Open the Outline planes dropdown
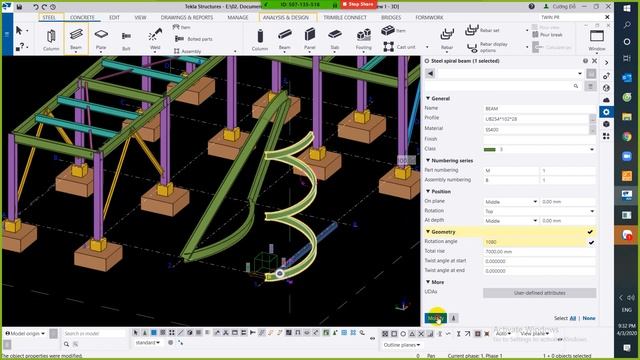The image size is (640, 360). [x=402, y=345]
